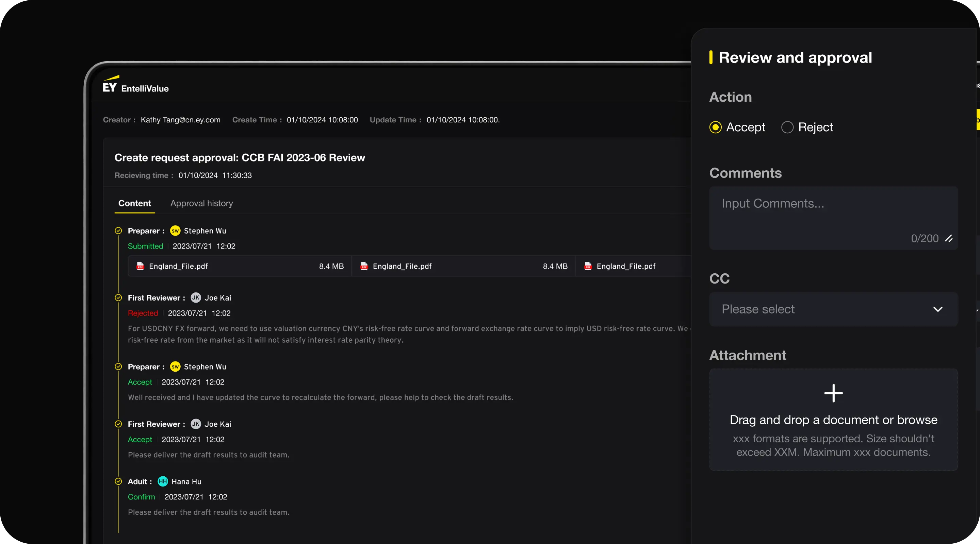Click the comments box resize handle icon
The image size is (980, 544).
tap(949, 238)
